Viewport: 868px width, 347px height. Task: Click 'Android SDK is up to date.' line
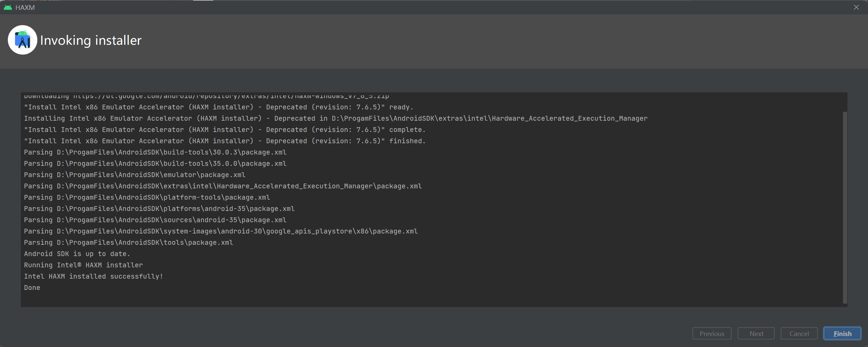click(77, 254)
